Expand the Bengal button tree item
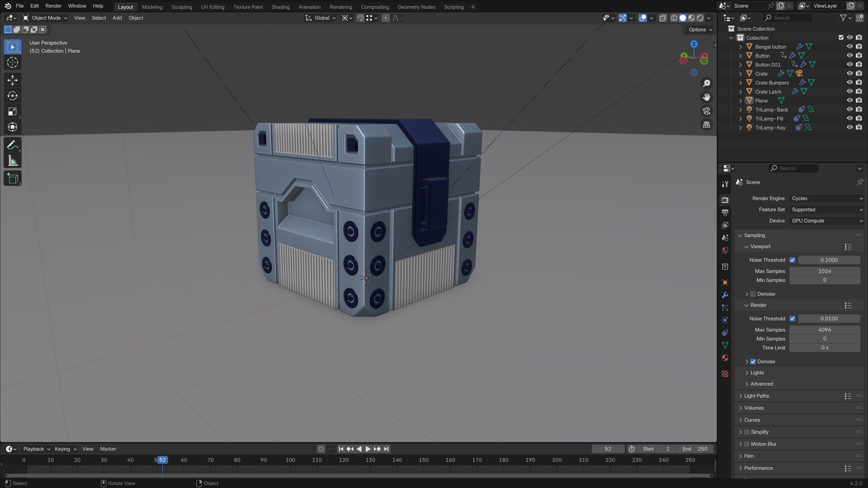This screenshot has height=488, width=868. coord(741,47)
